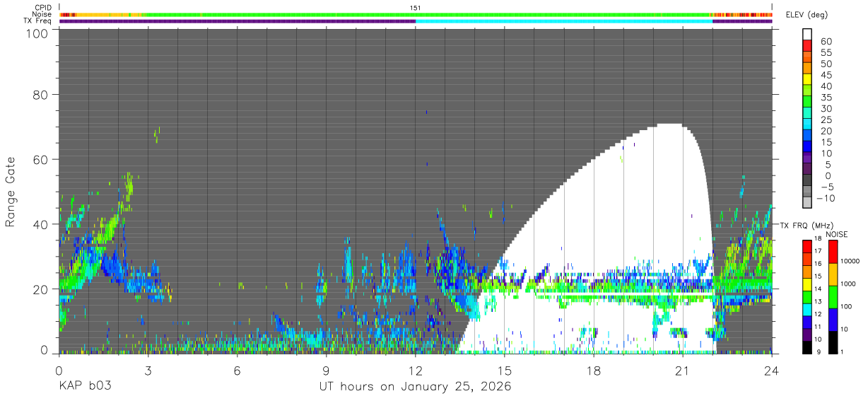Click the 'Range Gate' y-axis label

click(11, 192)
